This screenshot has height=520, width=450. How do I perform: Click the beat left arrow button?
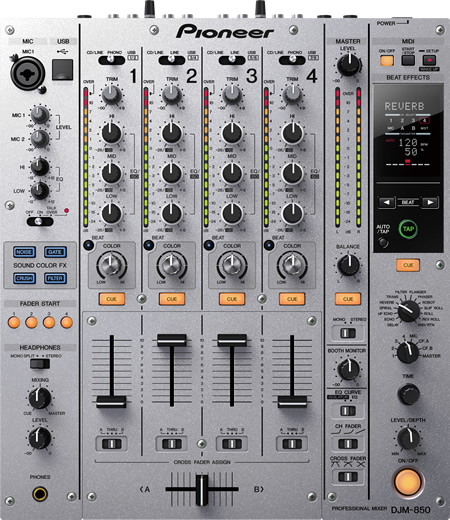pos(386,202)
